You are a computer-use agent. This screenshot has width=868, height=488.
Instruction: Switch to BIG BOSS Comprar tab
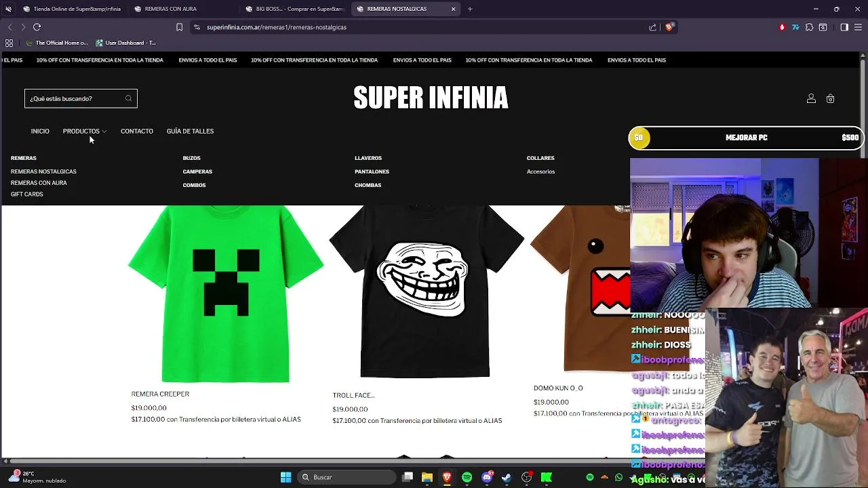[295, 9]
